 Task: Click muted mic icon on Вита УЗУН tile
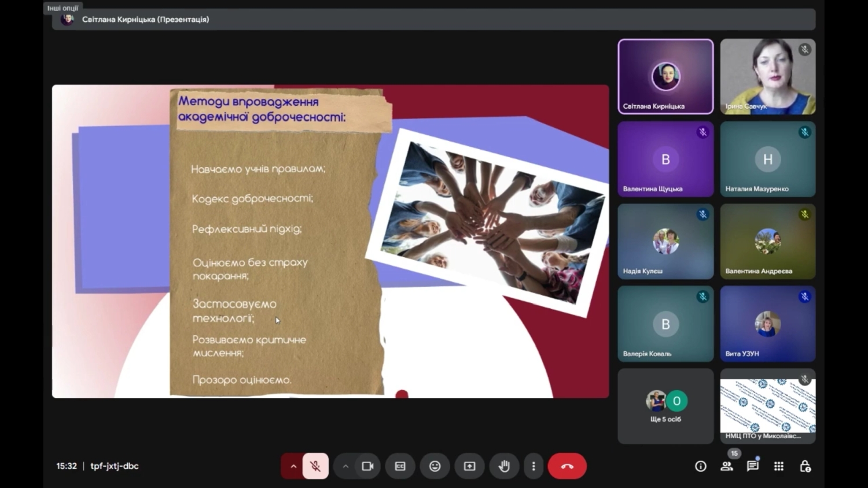click(804, 297)
